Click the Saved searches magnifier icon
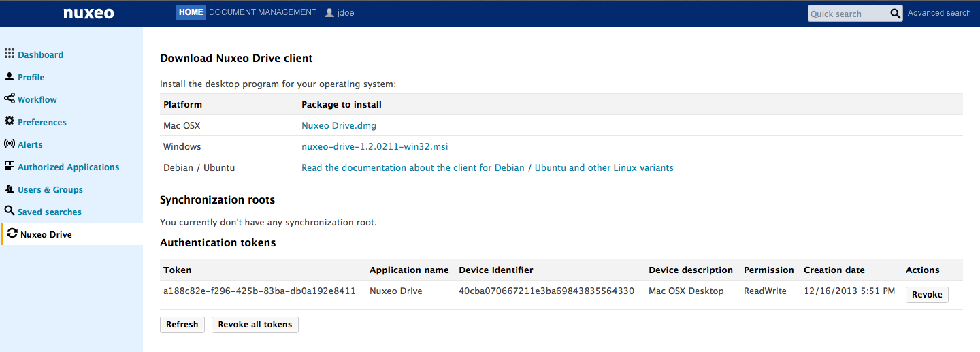 pyautogui.click(x=10, y=211)
